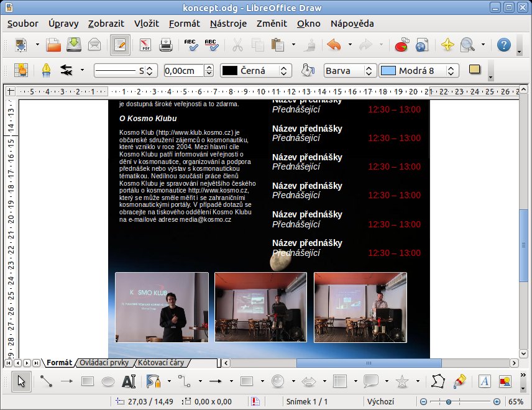The width and height of the screenshot is (532, 410).
Task: Open the Barva fill style dropdown
Action: [x=350, y=71]
